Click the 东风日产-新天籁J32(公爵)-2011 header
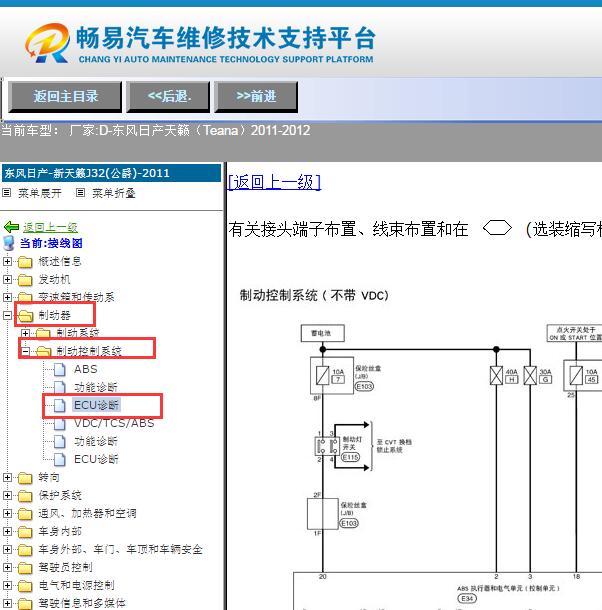Viewport: 602px width, 610px height. tap(111, 173)
